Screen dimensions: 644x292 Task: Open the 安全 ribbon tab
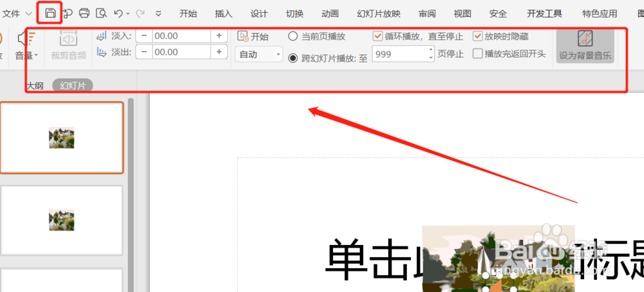click(x=498, y=14)
